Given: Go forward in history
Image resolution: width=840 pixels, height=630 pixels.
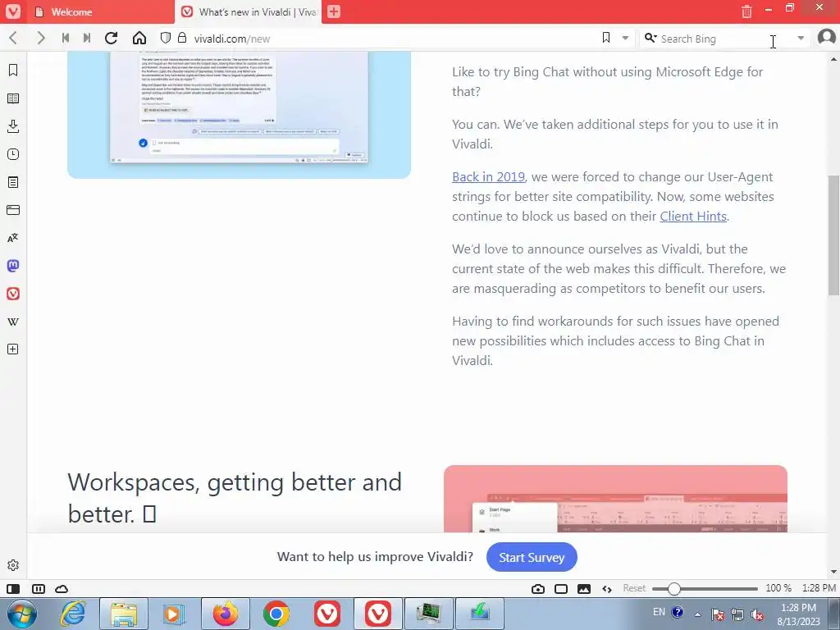Looking at the screenshot, I should [x=41, y=38].
